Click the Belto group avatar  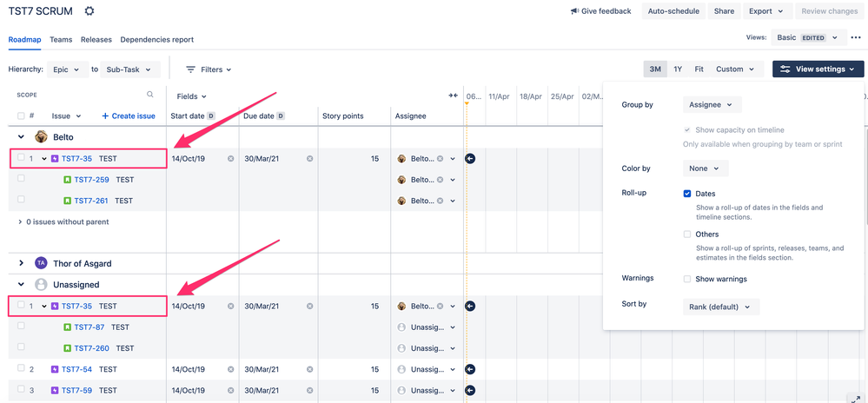click(x=41, y=136)
